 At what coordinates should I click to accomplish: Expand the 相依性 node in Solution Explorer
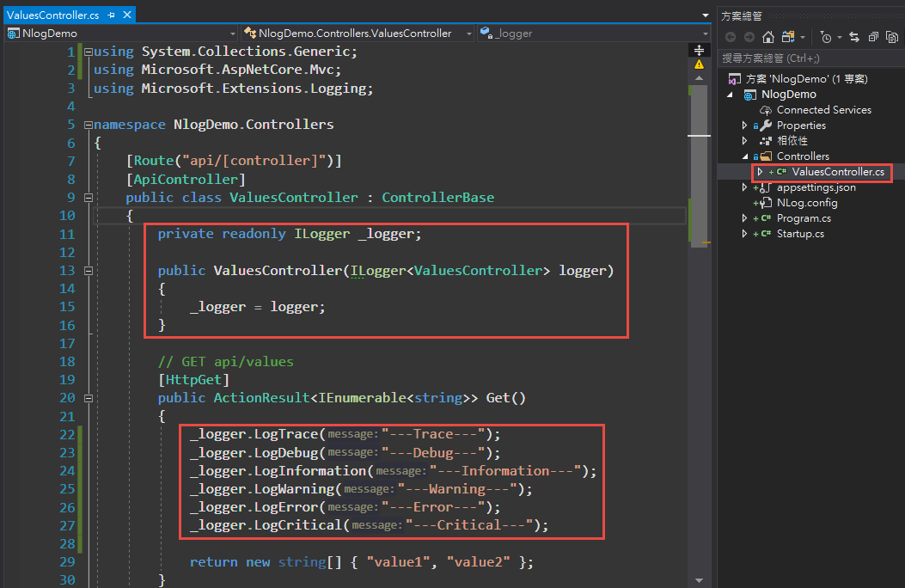click(744, 140)
